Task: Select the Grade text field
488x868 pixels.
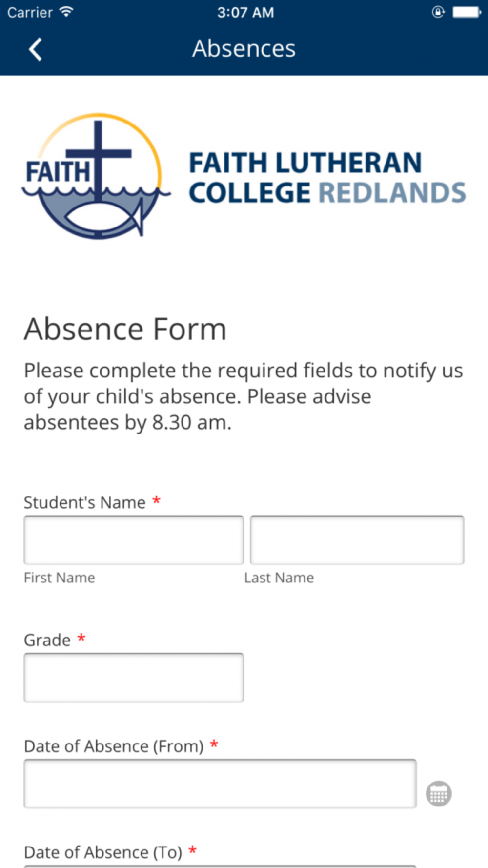Action: 134,678
